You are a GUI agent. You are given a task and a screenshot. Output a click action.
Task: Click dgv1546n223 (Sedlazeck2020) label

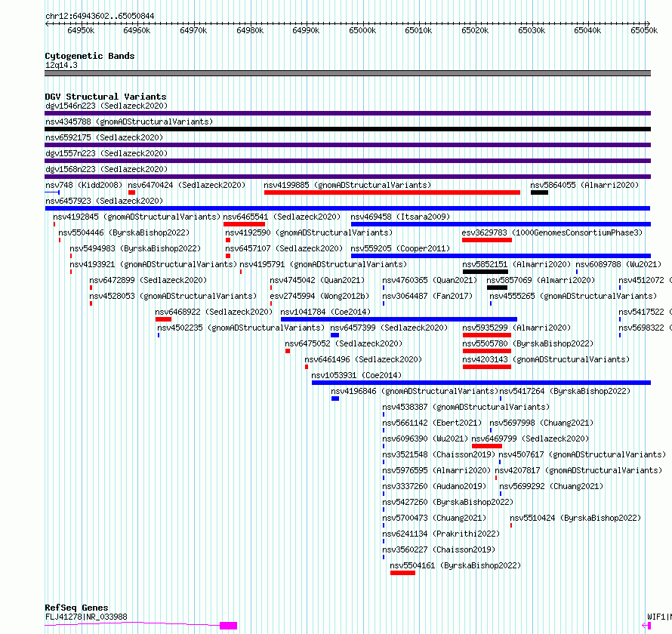106,106
